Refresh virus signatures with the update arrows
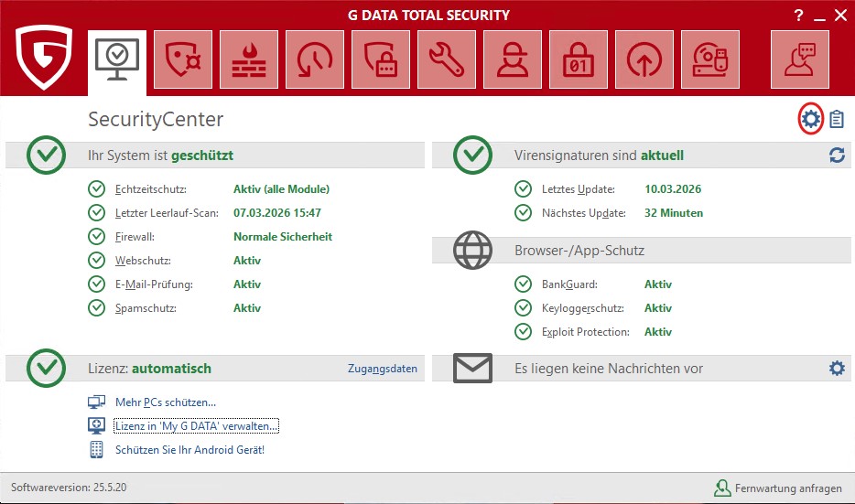 (x=837, y=155)
